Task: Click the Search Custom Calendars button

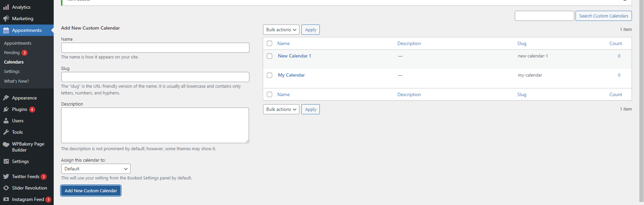Action: (603, 16)
